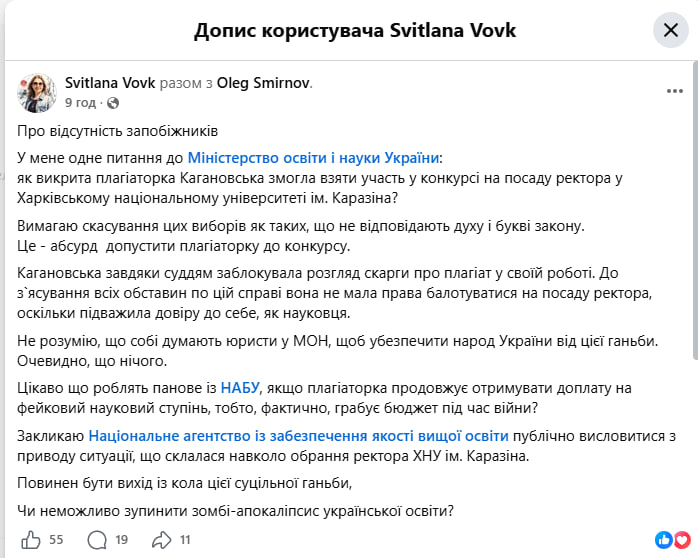Viewport: 698px width, 558px height.
Task: Click the line 'Чи неможливо зупинити зомбі-апокаліпсис української освіти?'
Action: (x=235, y=510)
